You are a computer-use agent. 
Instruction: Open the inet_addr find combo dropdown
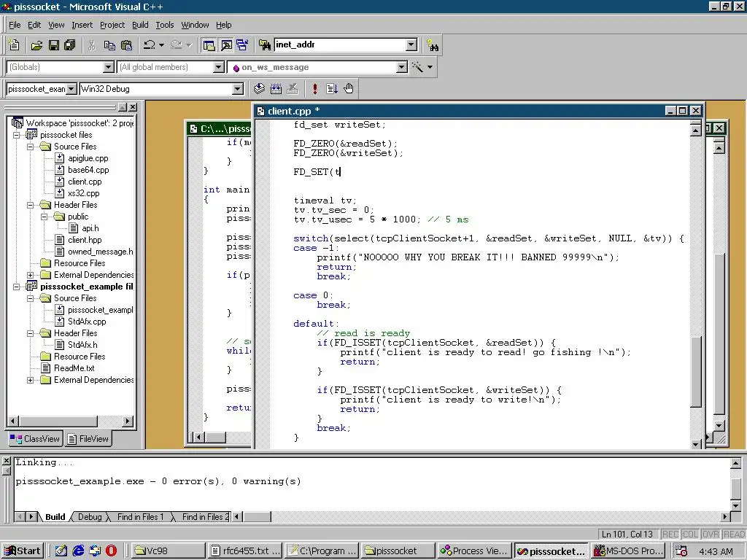click(411, 44)
